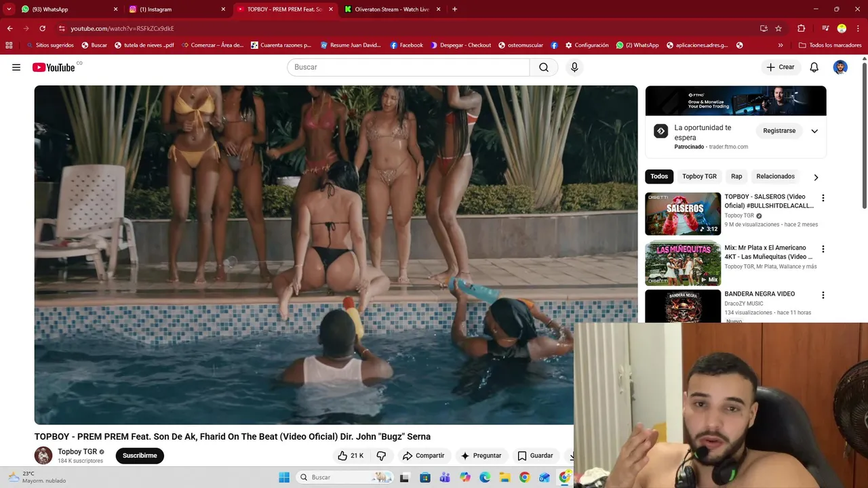
Task: Expand the sponsored ad chevron
Action: 814,131
